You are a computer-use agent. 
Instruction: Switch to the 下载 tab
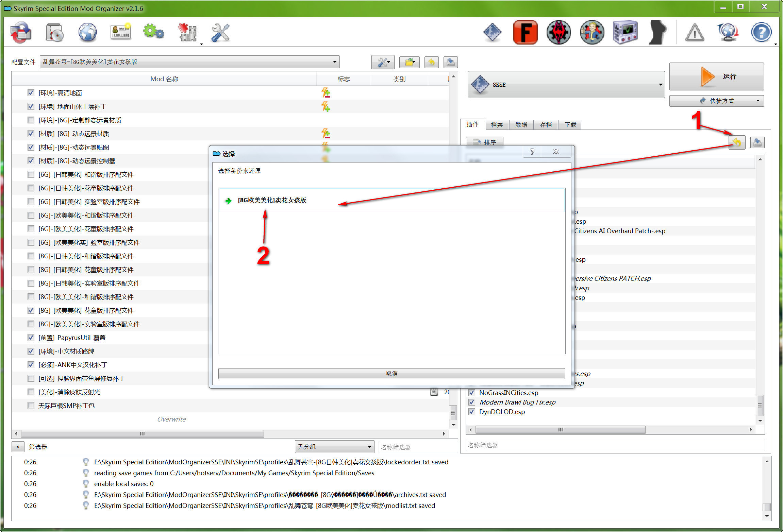coord(570,125)
